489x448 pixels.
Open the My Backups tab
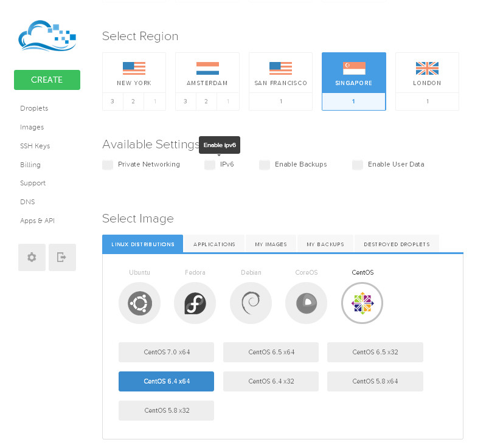point(325,244)
